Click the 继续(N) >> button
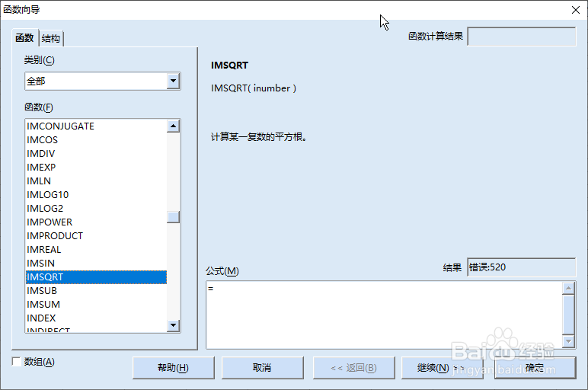 (x=442, y=367)
